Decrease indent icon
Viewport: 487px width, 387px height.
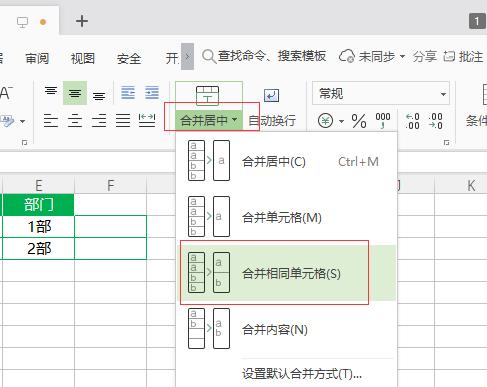point(128,93)
